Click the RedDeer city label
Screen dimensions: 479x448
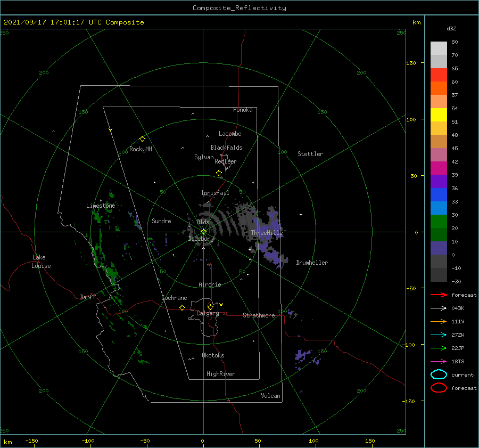(x=226, y=161)
